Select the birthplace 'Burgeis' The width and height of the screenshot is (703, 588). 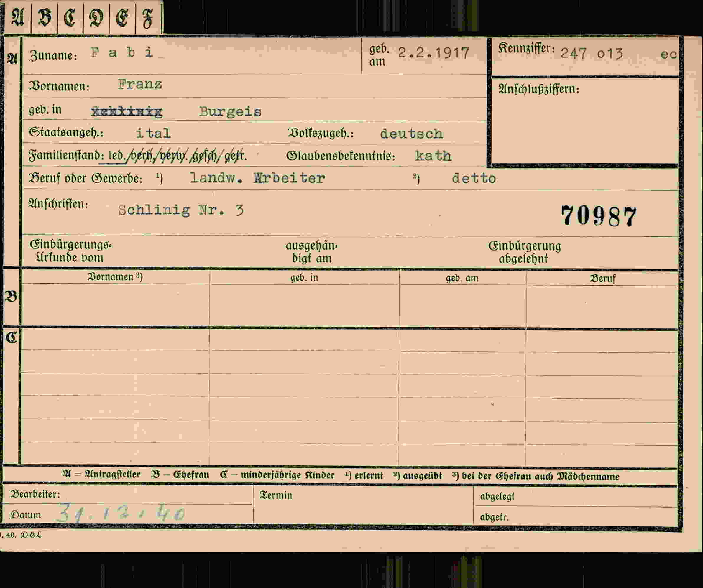tap(230, 112)
